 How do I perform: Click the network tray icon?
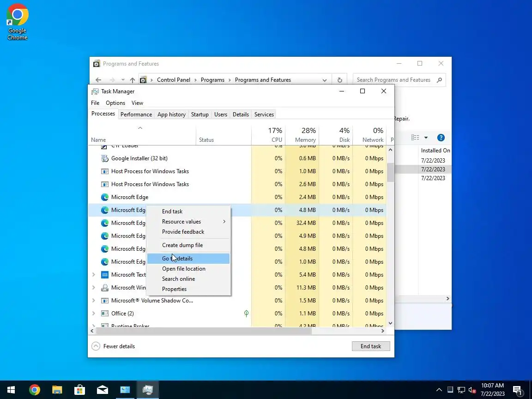click(461, 390)
